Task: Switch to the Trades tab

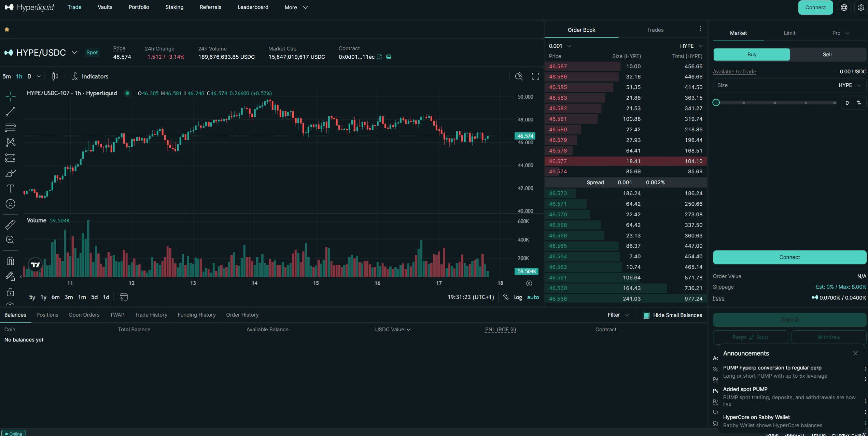Action: click(x=655, y=30)
